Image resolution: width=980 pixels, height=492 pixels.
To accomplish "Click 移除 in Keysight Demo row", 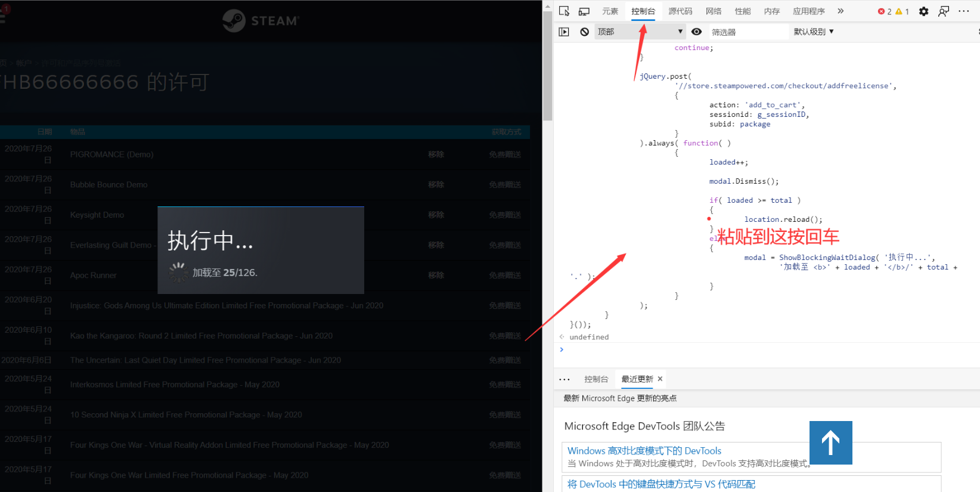I will (436, 215).
